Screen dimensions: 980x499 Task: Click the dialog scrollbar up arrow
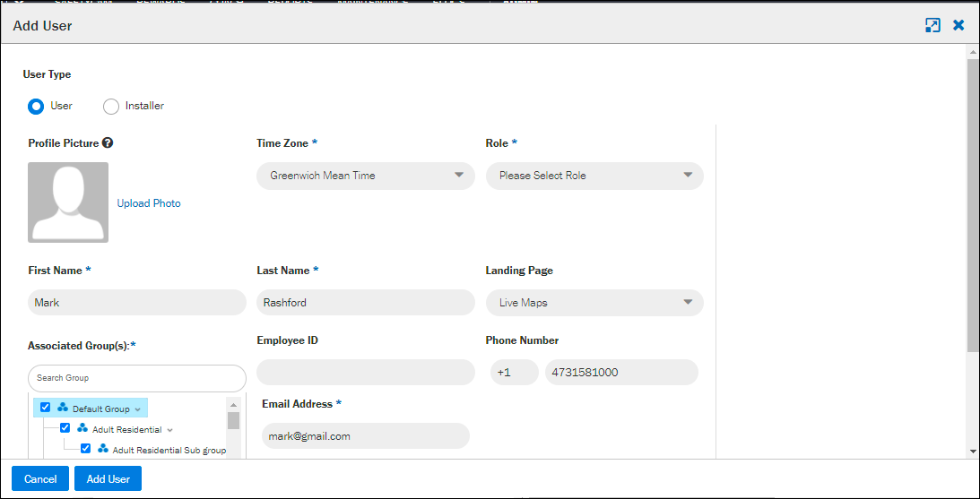[973, 52]
